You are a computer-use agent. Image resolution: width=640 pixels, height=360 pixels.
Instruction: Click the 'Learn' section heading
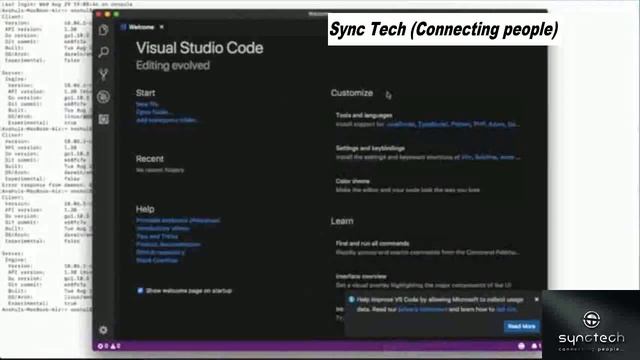(x=342, y=221)
